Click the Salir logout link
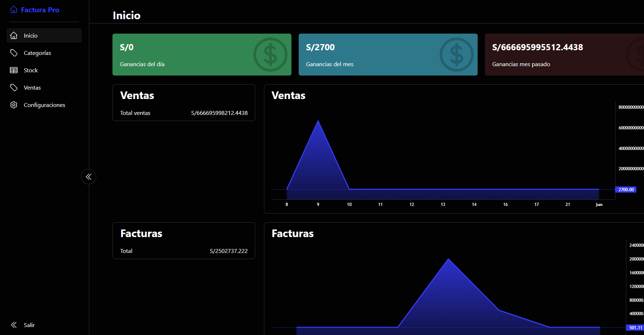Image resolution: width=644 pixels, height=335 pixels. click(29, 325)
